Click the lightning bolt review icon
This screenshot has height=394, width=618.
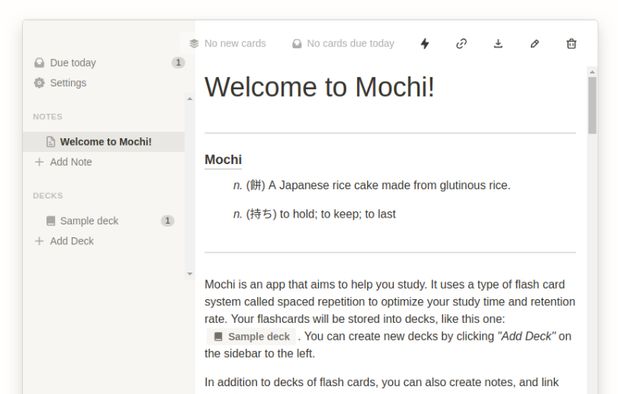424,43
